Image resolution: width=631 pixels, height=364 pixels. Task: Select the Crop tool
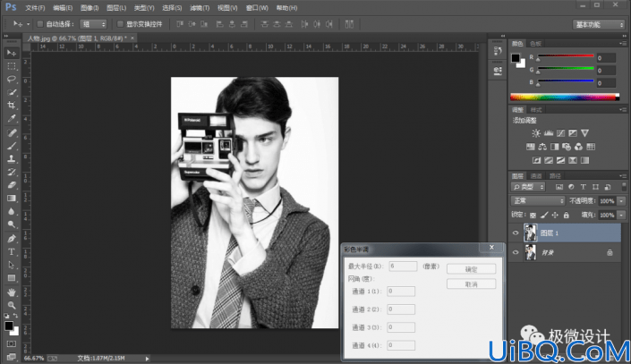[x=12, y=105]
